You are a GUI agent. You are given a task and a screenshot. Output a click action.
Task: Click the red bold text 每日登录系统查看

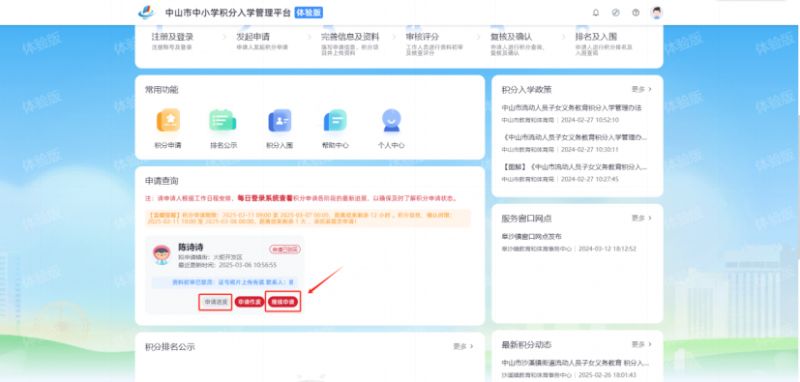(x=265, y=198)
